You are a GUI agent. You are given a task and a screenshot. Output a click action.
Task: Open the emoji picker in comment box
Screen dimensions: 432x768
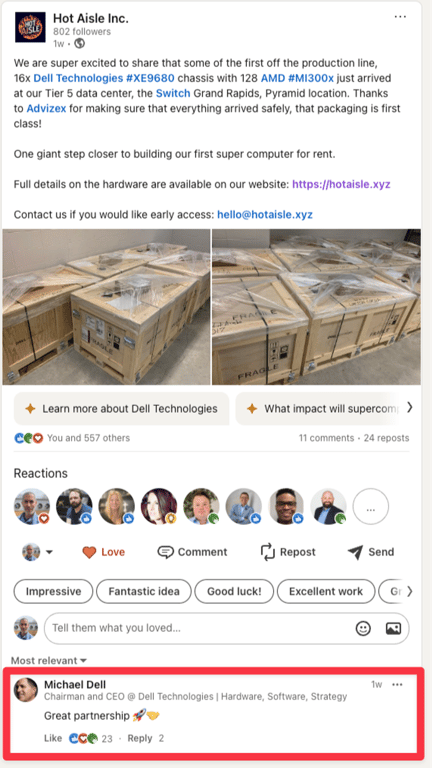[x=363, y=628]
